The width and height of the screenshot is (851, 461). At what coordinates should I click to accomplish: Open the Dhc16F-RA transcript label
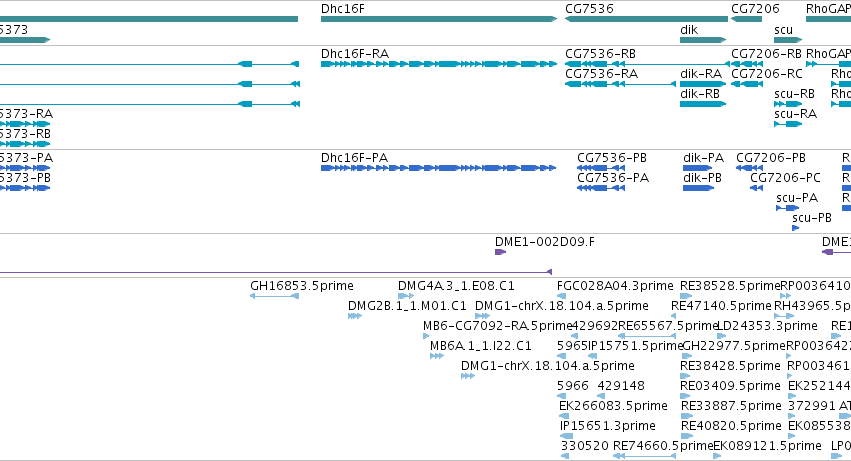pos(354,53)
